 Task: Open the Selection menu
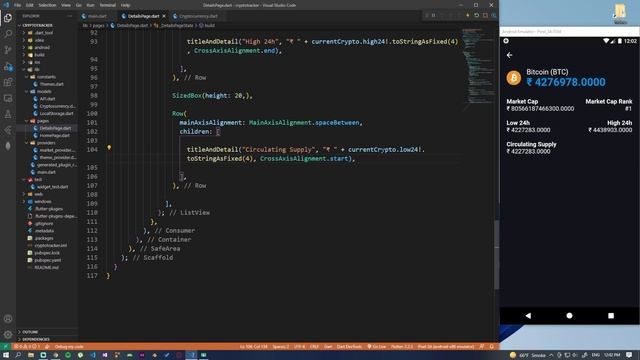coord(47,5)
